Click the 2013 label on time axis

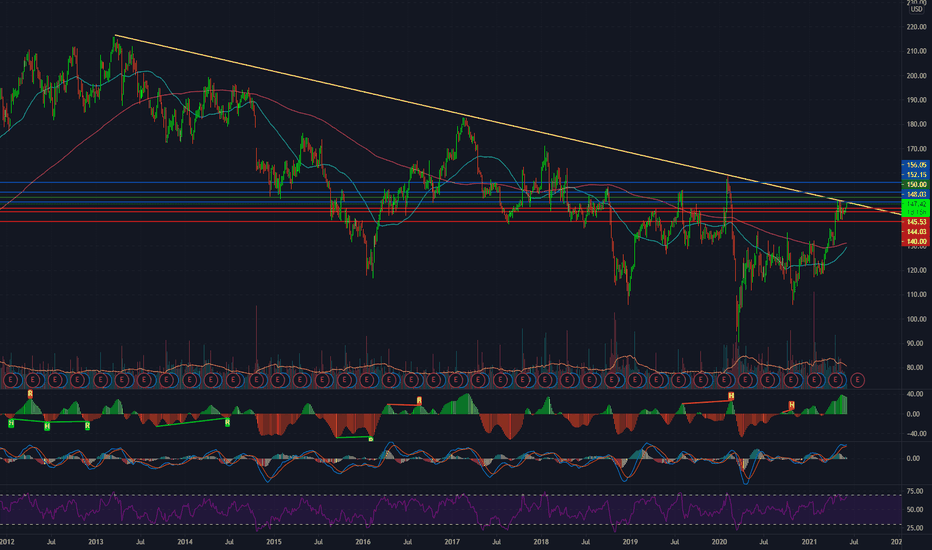click(95, 542)
